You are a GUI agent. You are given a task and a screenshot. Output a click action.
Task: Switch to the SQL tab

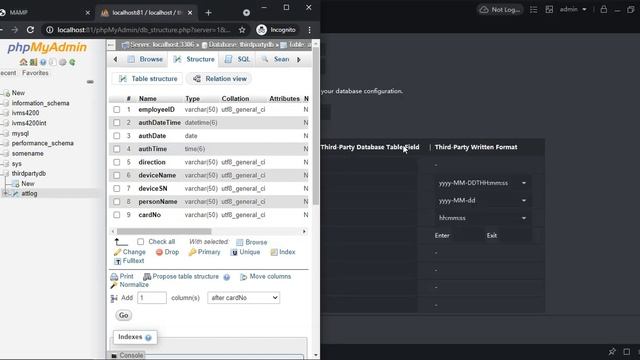[x=238, y=59]
